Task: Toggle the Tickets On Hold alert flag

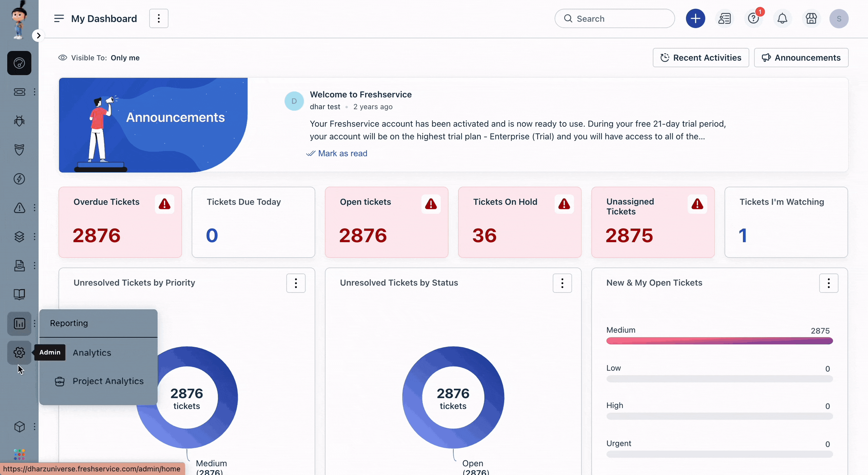Action: 564,204
